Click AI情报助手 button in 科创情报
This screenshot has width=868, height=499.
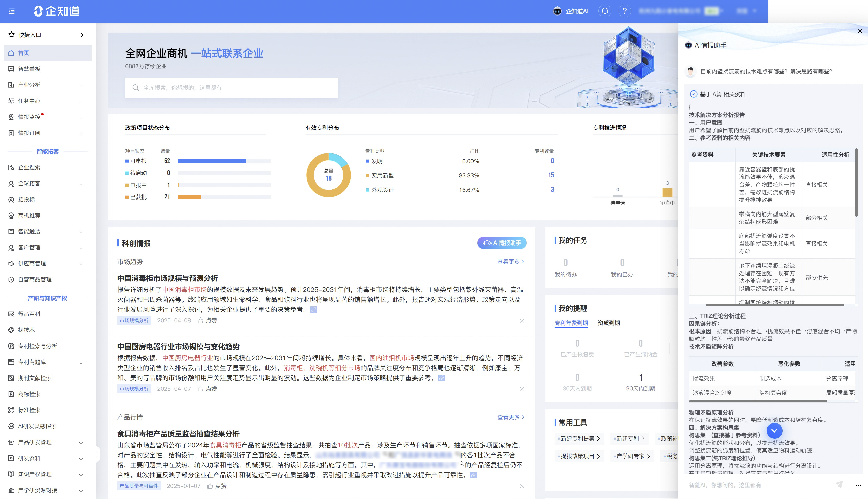tap(502, 243)
